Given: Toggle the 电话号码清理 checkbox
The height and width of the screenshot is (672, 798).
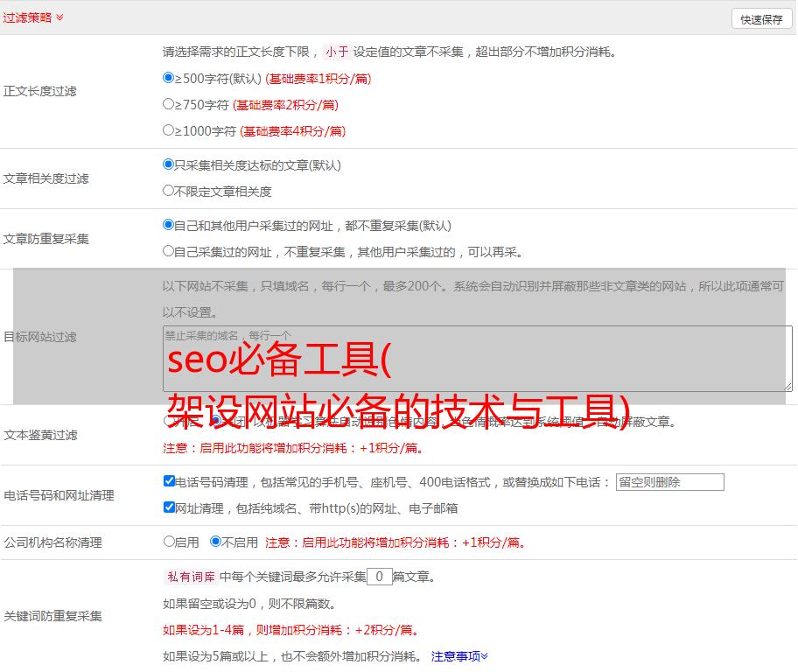Looking at the screenshot, I should (x=170, y=481).
